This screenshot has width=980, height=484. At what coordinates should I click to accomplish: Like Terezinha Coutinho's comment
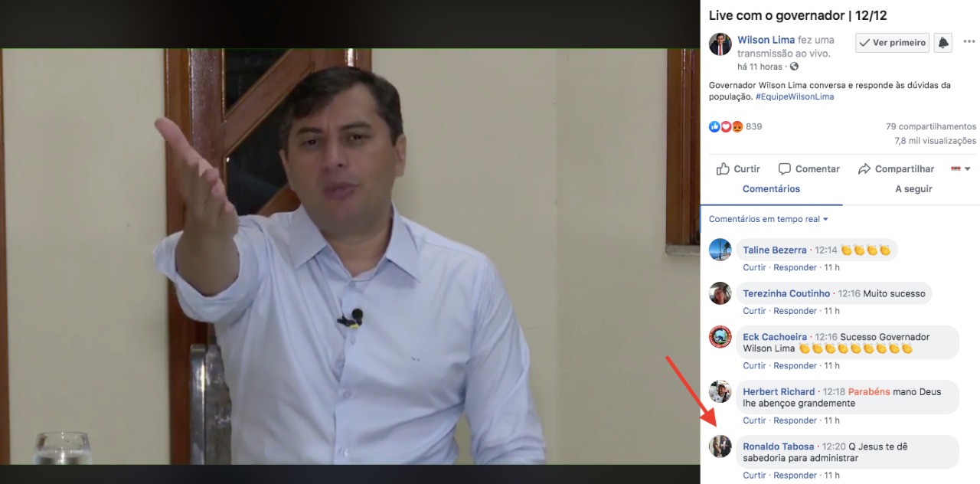click(x=754, y=311)
